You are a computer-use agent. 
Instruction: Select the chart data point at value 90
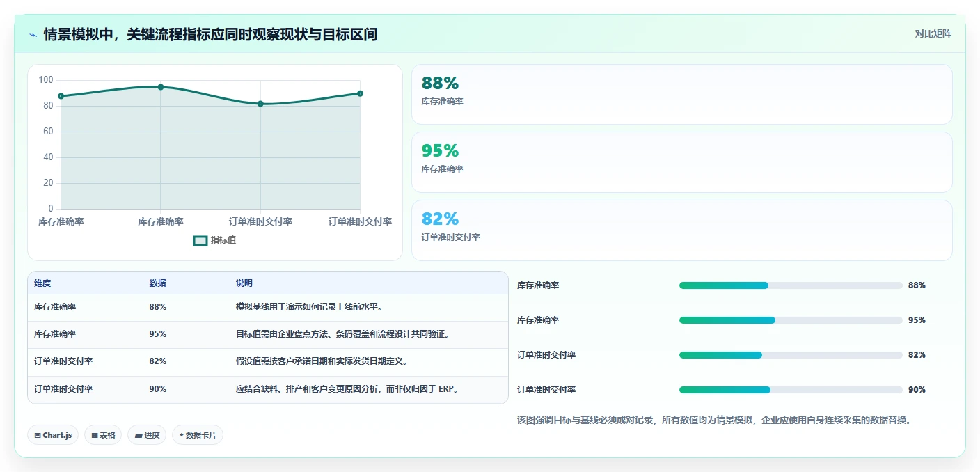point(360,93)
